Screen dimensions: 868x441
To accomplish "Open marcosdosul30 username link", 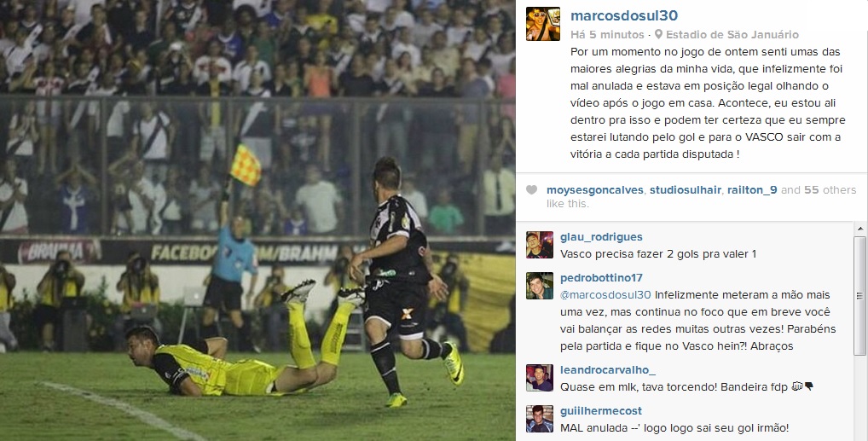I will [x=624, y=15].
